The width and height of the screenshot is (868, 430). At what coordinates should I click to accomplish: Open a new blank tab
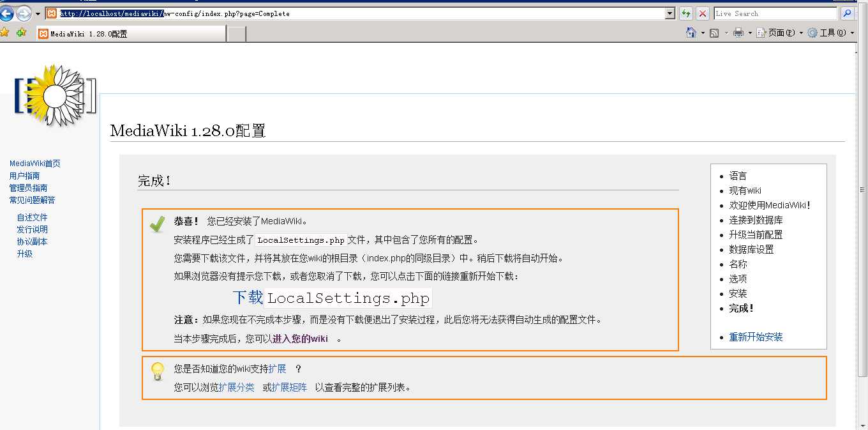click(237, 35)
